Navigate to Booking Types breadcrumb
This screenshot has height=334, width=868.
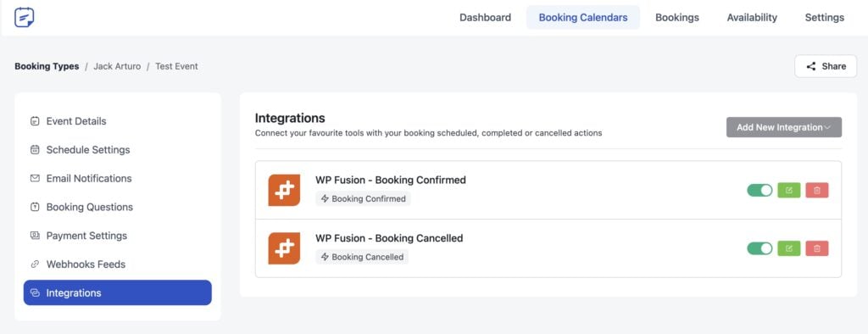click(x=47, y=66)
